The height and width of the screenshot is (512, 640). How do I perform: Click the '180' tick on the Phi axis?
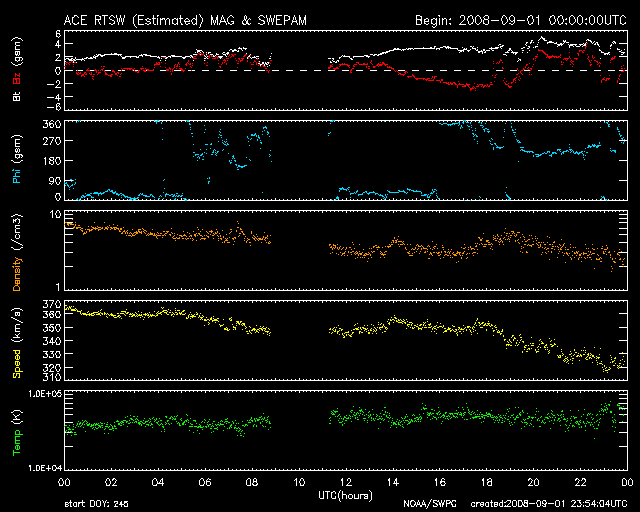coord(52,160)
